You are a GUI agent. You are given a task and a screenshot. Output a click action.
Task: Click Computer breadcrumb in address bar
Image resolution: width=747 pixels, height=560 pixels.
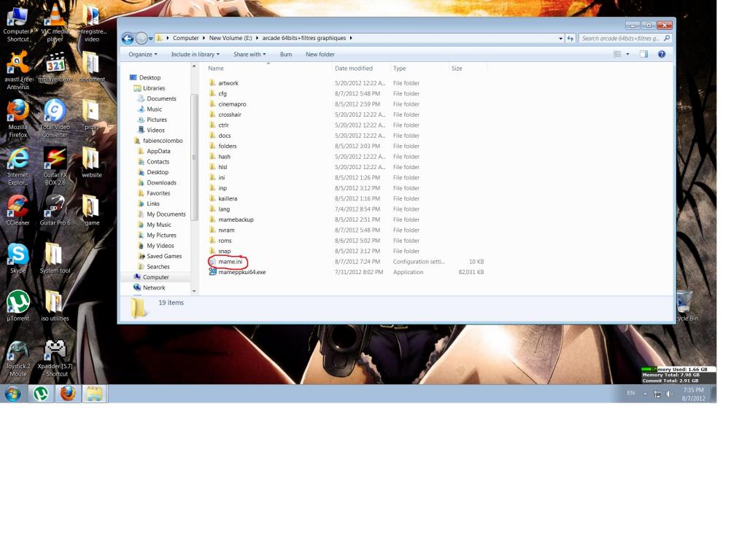click(x=185, y=38)
